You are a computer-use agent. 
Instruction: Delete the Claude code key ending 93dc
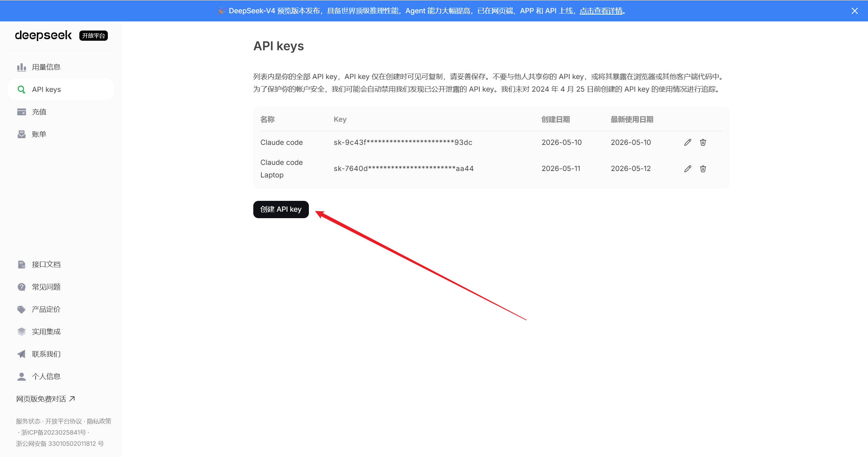[703, 142]
